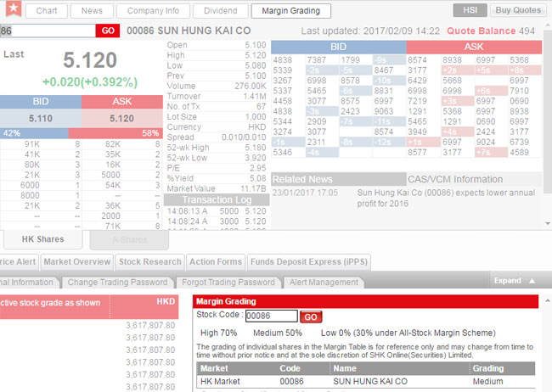Screen dimensions: 552x392
Task: Click the 52-wk High value 5.180
Action: [x=256, y=148]
